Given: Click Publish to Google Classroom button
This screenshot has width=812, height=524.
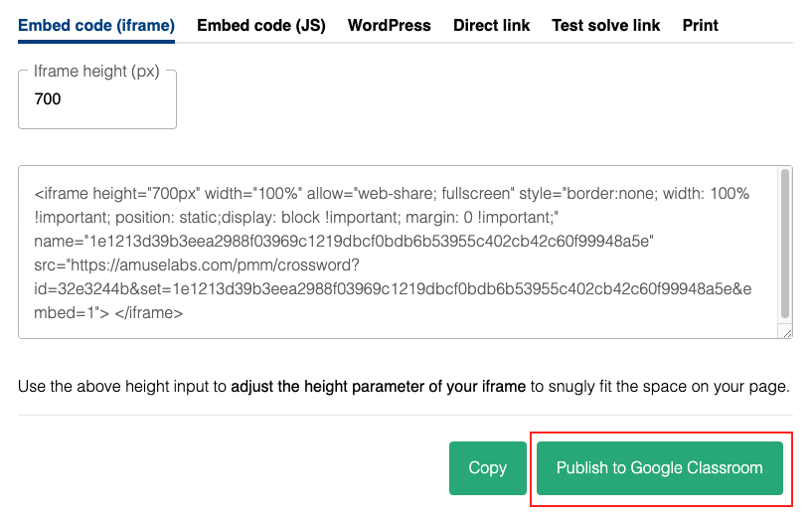Looking at the screenshot, I should (x=660, y=468).
